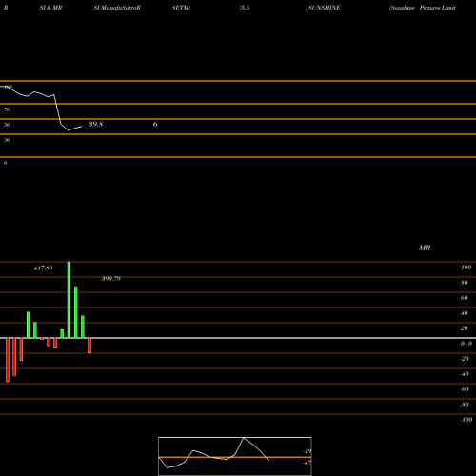The width and height of the screenshot is (476, 476).
Task: Click the second green bar from the peak
Action: click(76, 312)
